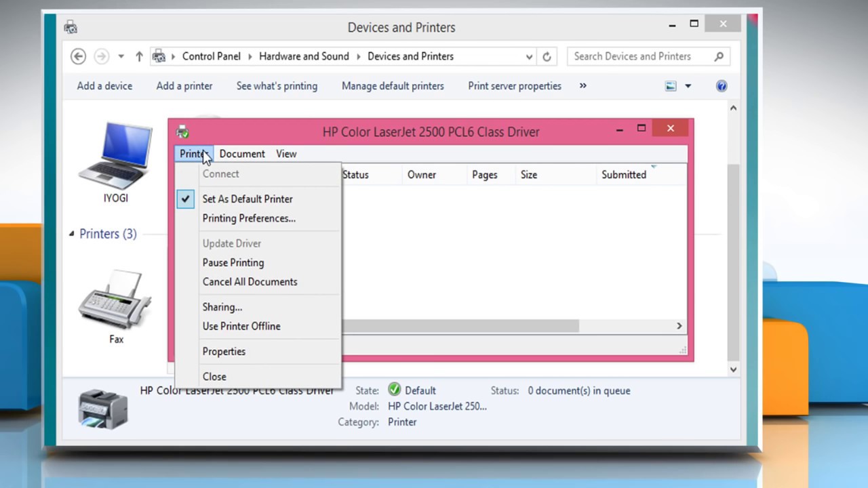868x488 pixels.
Task: Open the view options dropdown arrow
Action: pos(688,86)
